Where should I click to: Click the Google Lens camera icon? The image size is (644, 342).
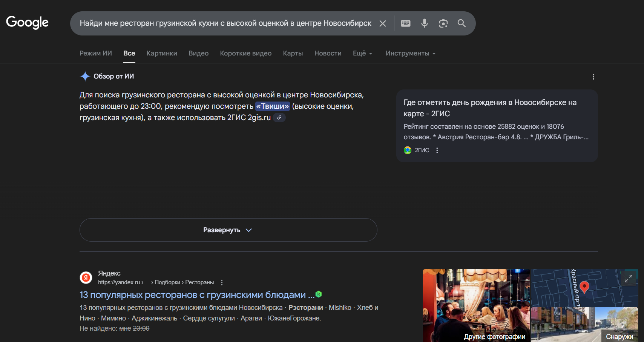coord(443,23)
